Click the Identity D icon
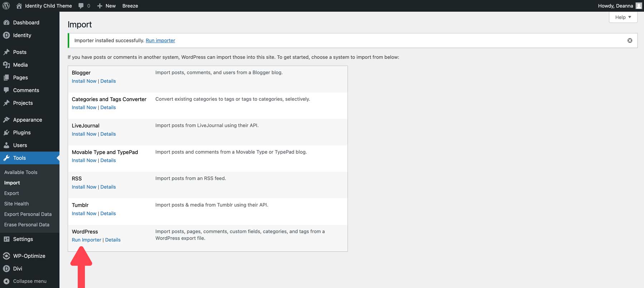The image size is (644, 288). click(x=6, y=35)
